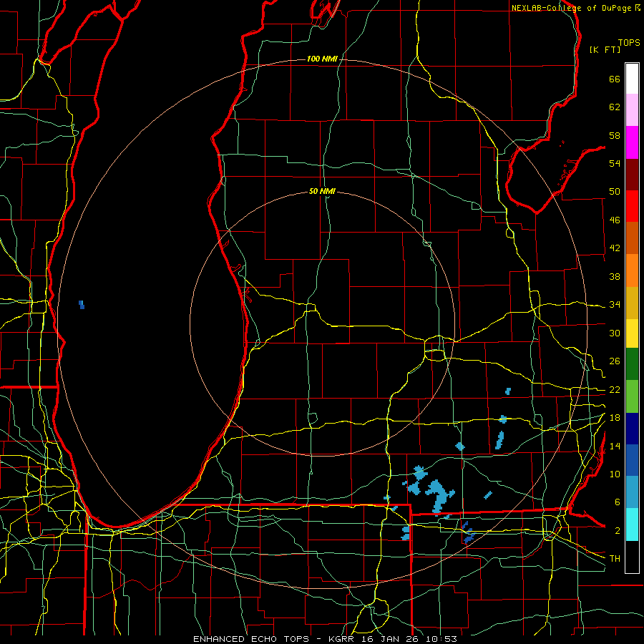
Task: Pick the bright red legend color band
Action: pyautogui.click(x=632, y=206)
